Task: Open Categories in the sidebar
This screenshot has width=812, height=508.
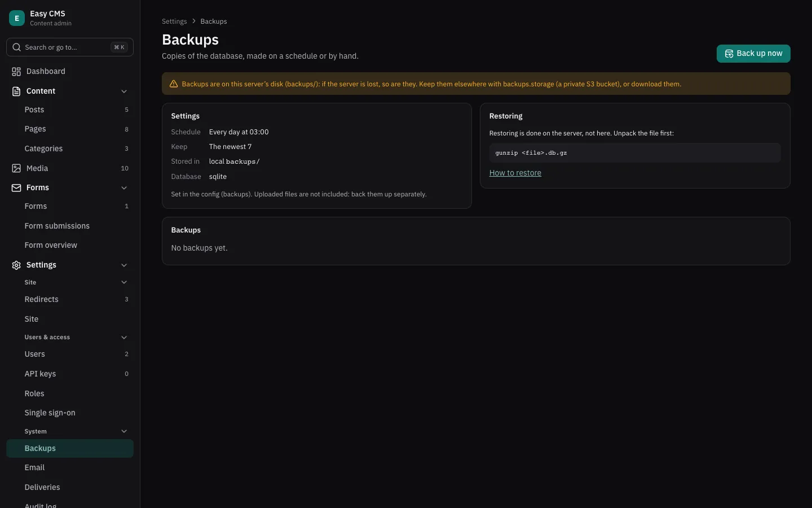Action: (x=70, y=148)
